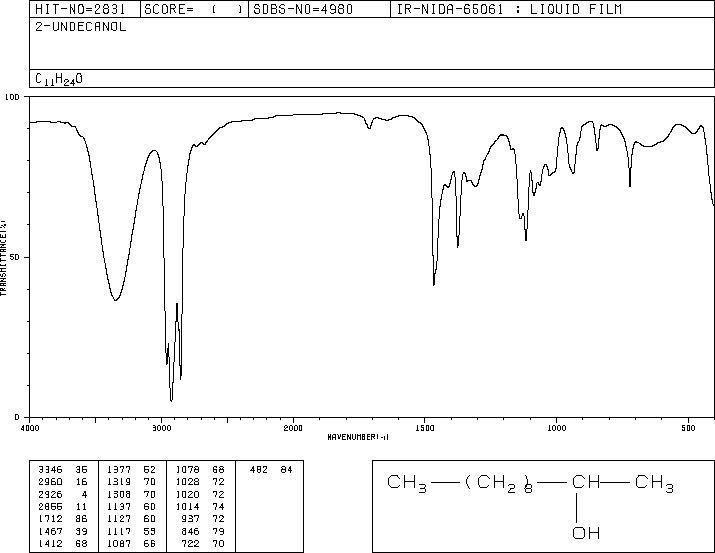Click the 500 wavenumber axis label
The width and height of the screenshot is (715, 553).
click(x=688, y=428)
